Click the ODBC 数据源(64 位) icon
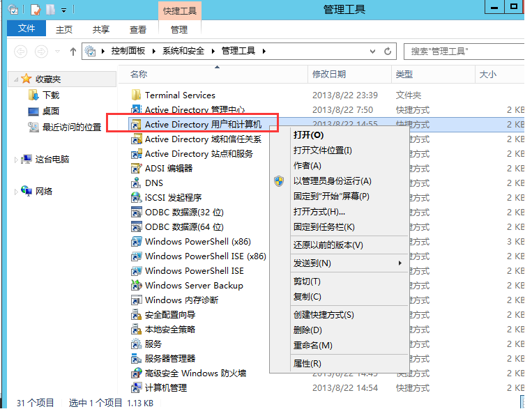Viewport: 532px width, 416px height. click(136, 227)
